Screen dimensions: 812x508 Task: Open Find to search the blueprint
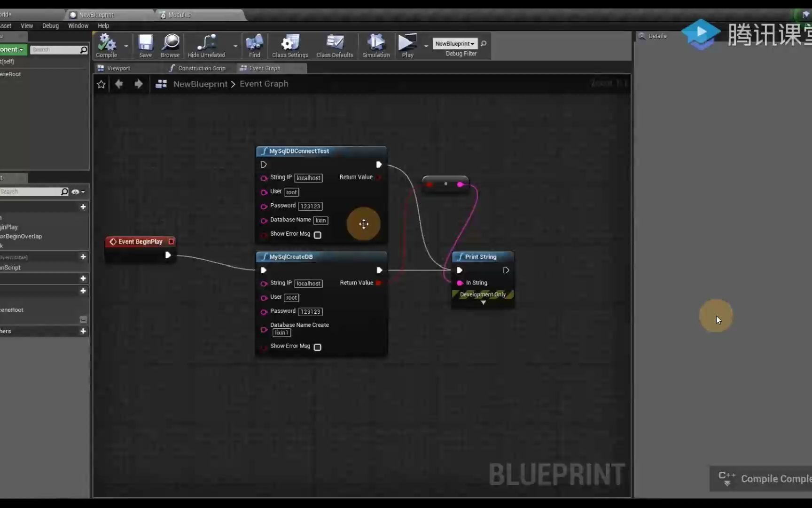click(254, 46)
